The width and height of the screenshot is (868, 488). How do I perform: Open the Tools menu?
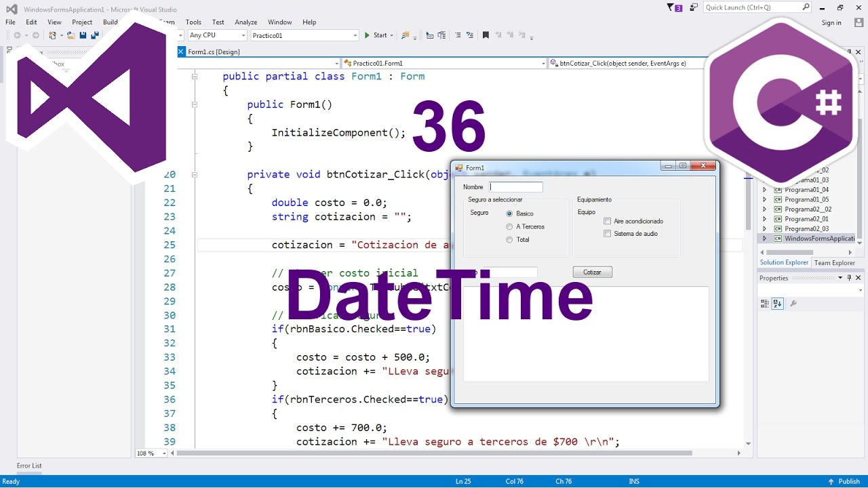tap(193, 22)
